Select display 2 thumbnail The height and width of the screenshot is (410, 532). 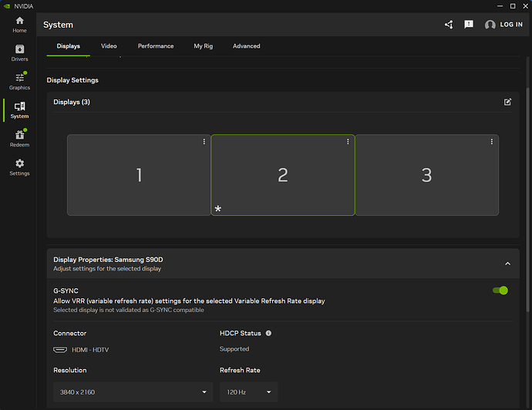pyautogui.click(x=283, y=175)
